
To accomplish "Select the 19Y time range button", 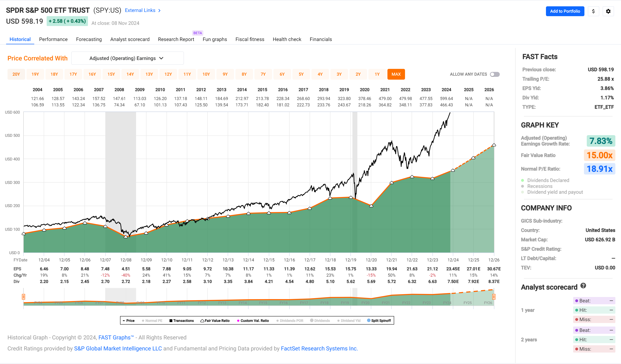I will coord(35,74).
